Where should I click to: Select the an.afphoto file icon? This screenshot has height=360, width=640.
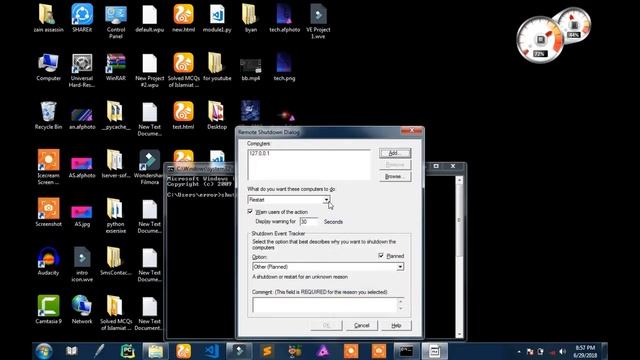pos(82,118)
